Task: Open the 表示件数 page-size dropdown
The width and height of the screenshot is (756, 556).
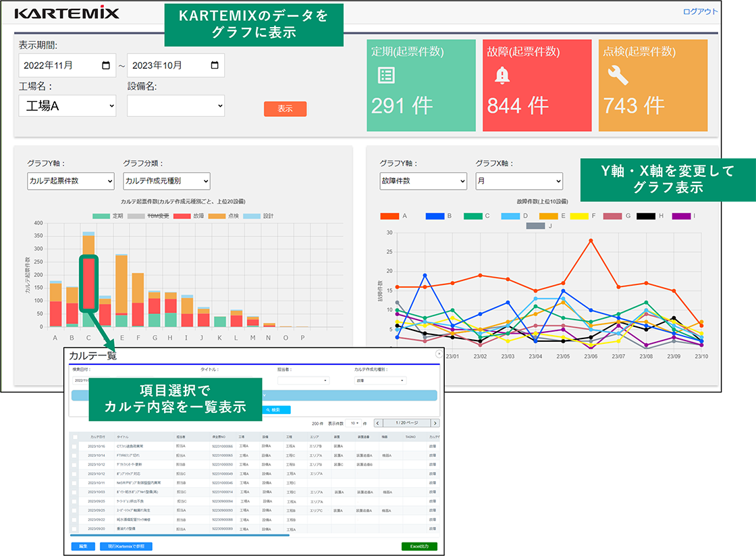Action: point(354,424)
